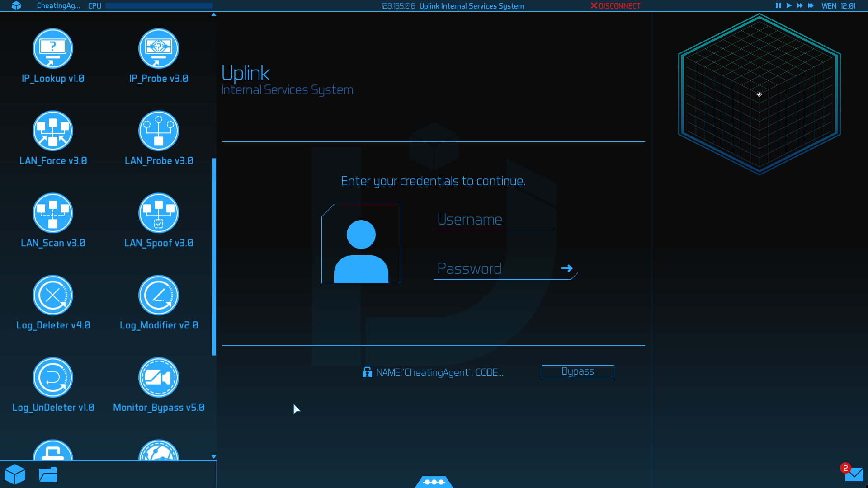Launch the IP_Lookup v1.0 tool
Image resolution: width=868 pixels, height=488 pixels.
click(x=53, y=56)
